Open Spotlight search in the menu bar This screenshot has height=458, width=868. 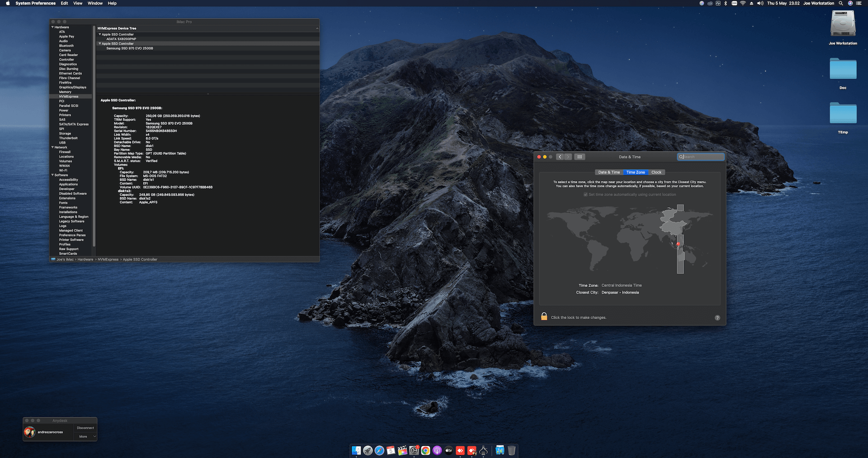coord(841,3)
